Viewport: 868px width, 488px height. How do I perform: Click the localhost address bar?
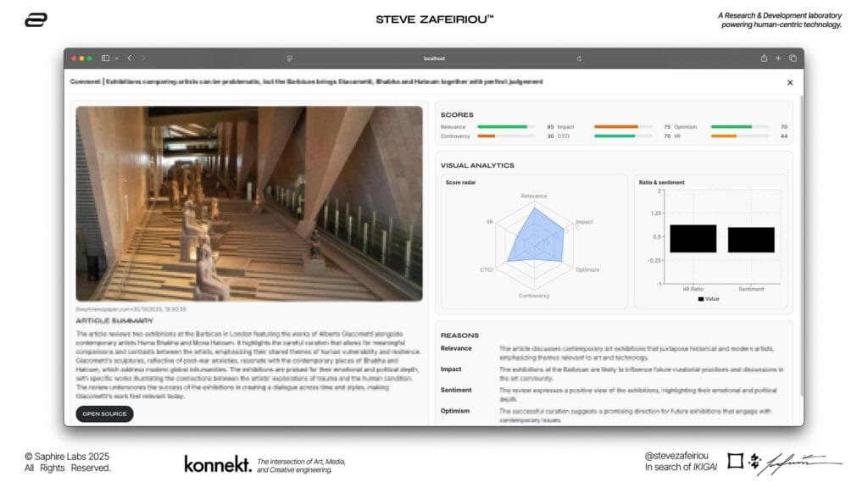(x=433, y=58)
